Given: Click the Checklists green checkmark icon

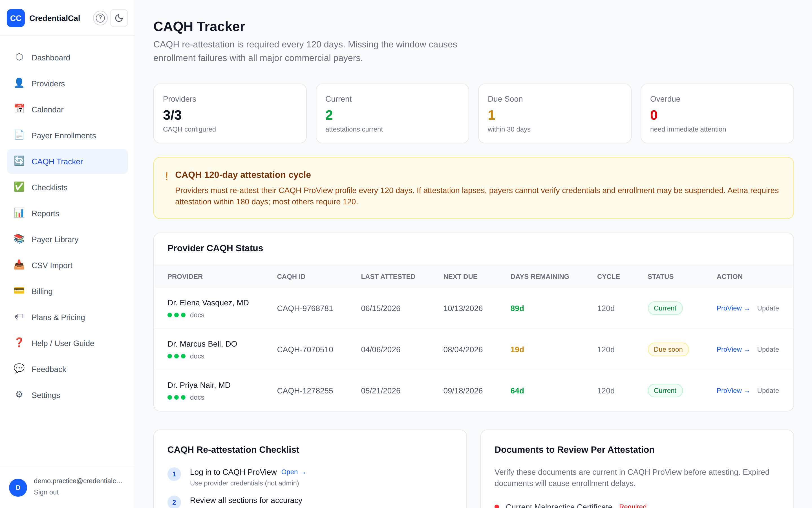Looking at the screenshot, I should 19,187.
